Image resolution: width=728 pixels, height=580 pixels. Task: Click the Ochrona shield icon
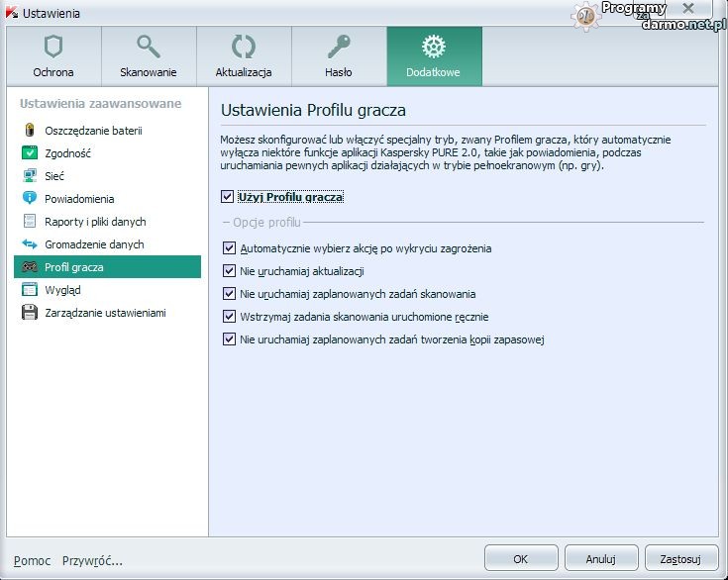click(53, 47)
